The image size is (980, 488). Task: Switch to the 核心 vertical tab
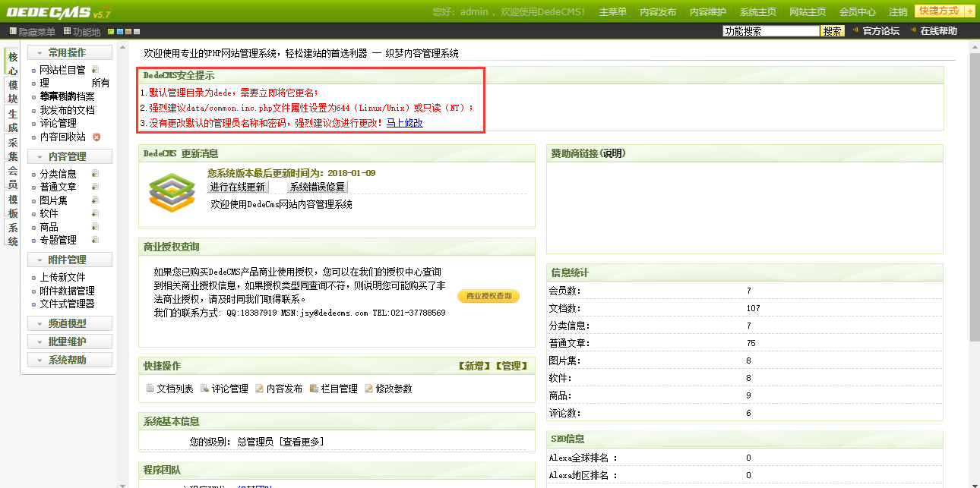coord(13,64)
